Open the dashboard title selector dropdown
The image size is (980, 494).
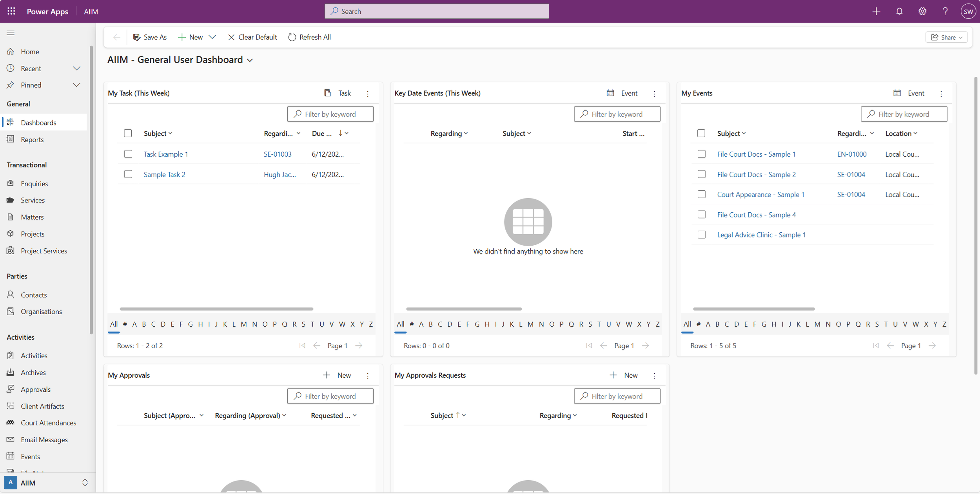point(250,60)
